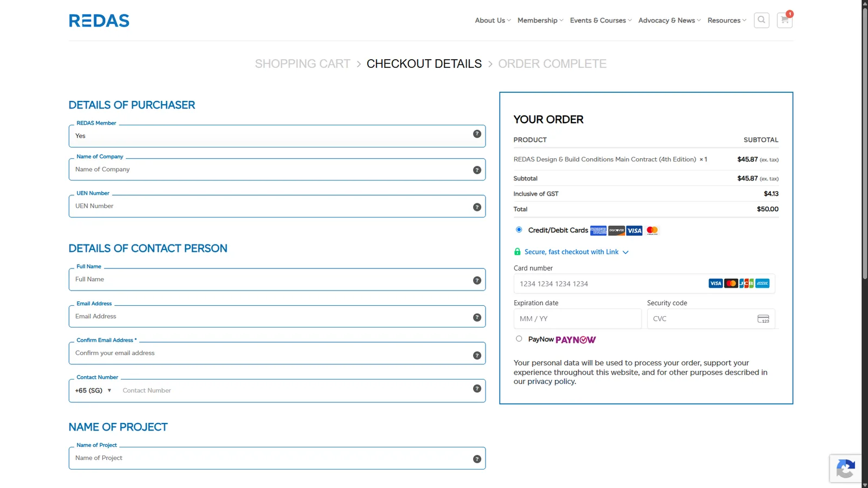Image resolution: width=868 pixels, height=488 pixels.
Task: Open the REDAS Member dropdown
Action: tap(277, 136)
